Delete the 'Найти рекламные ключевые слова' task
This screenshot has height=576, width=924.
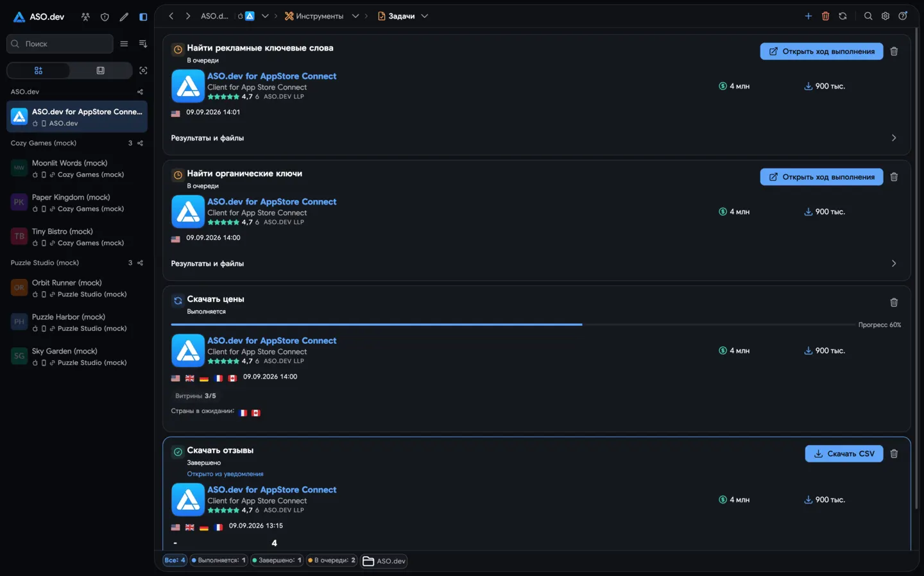(894, 51)
